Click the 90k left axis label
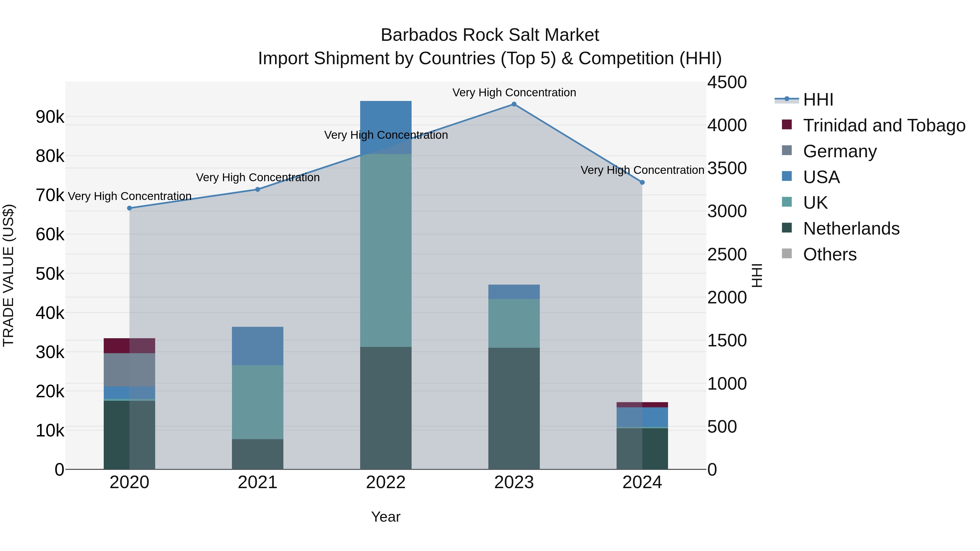 tap(50, 117)
